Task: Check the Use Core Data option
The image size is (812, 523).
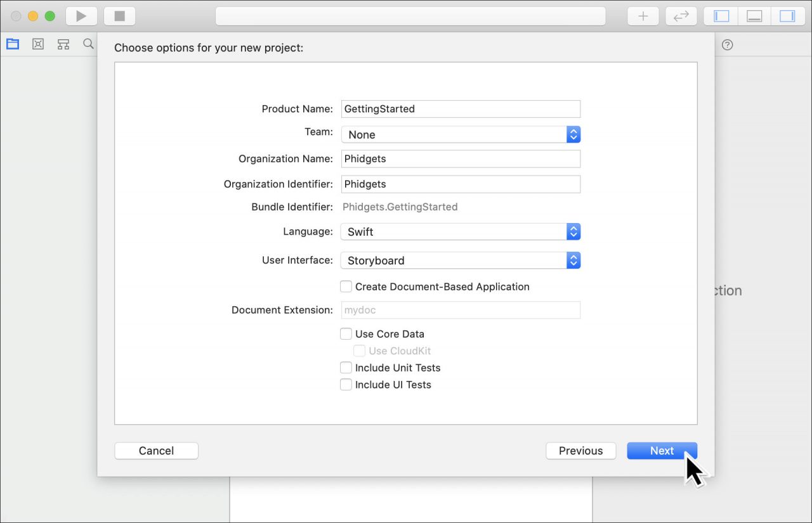Action: coord(346,333)
